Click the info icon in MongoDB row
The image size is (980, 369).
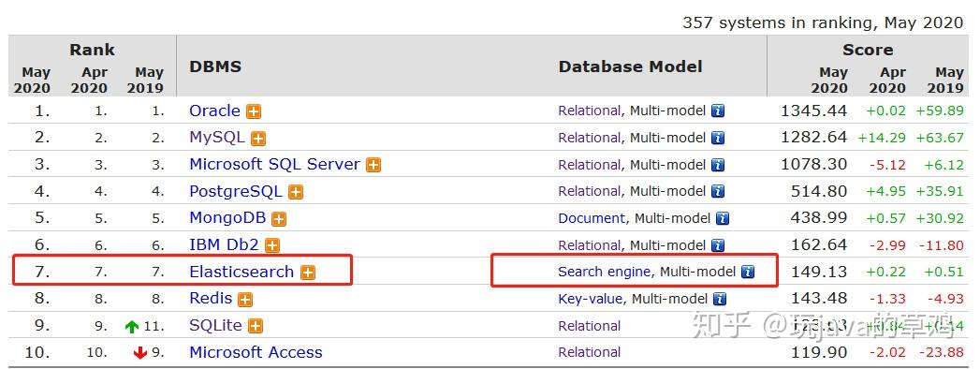(x=723, y=219)
